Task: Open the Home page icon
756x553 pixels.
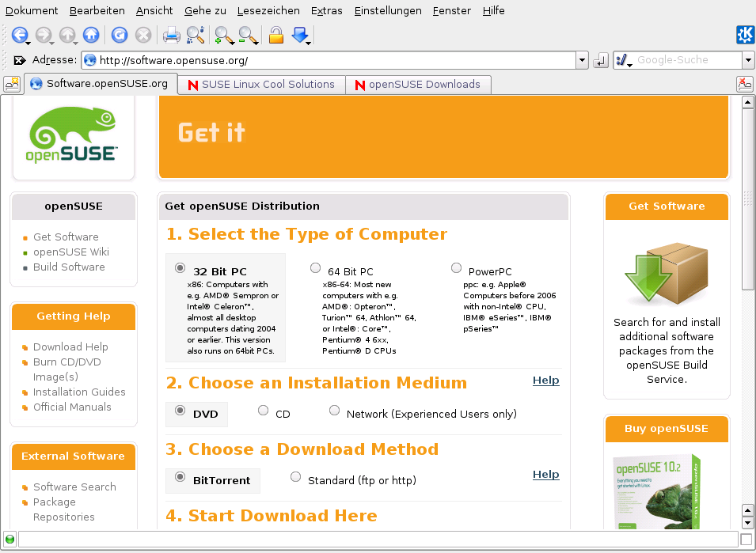Action: (x=91, y=35)
